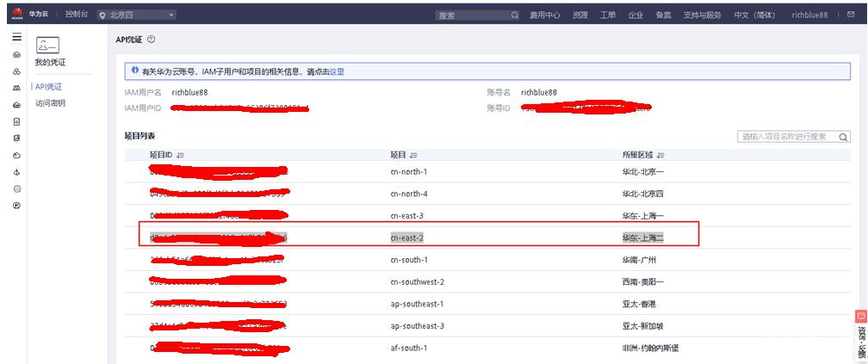
Task: Click the ap-southeast-1 project cell
Action: tap(417, 305)
